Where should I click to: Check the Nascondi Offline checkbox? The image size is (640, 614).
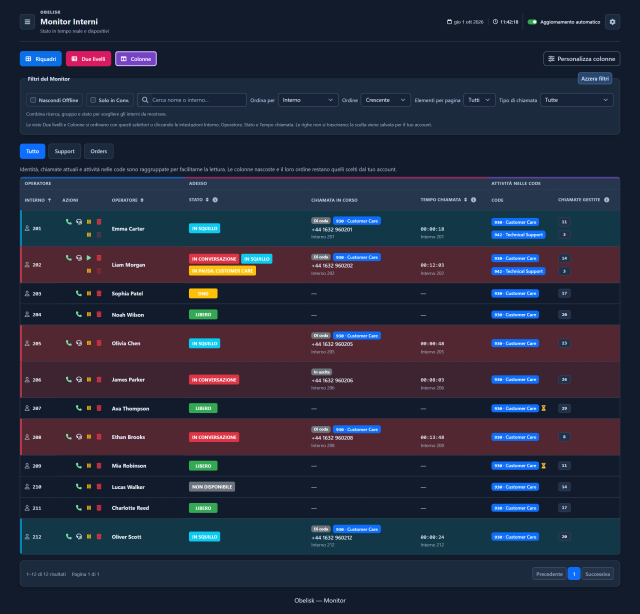click(33, 100)
